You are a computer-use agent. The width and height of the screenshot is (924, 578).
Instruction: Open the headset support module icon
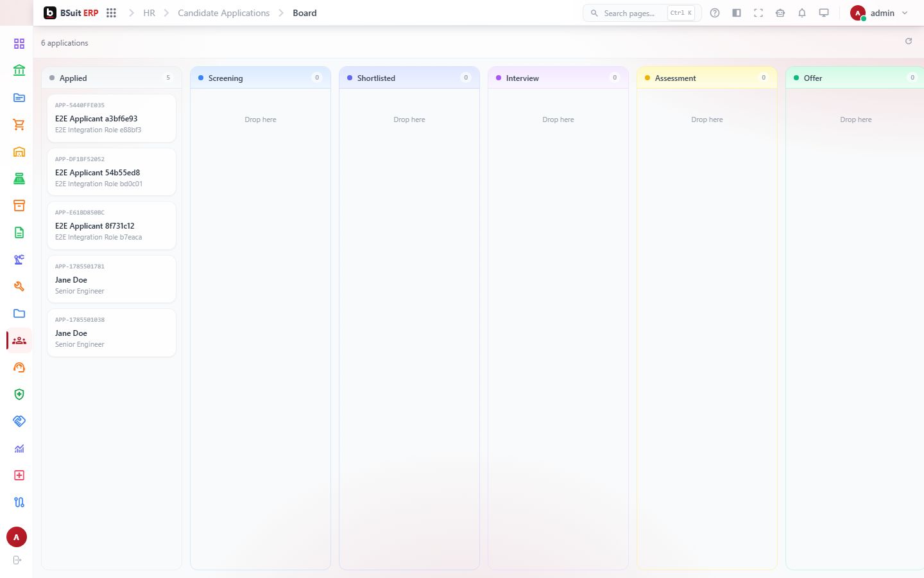coord(19,367)
